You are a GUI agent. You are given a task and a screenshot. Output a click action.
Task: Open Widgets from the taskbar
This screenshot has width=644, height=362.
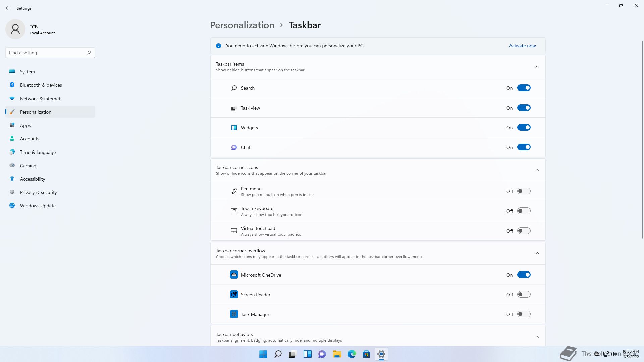[x=308, y=354]
